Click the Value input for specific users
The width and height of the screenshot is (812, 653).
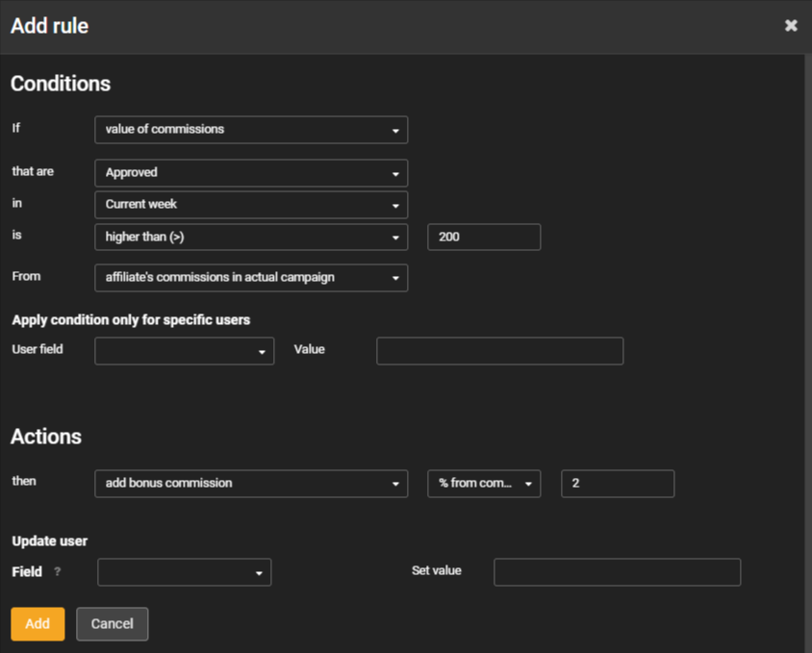pos(499,351)
